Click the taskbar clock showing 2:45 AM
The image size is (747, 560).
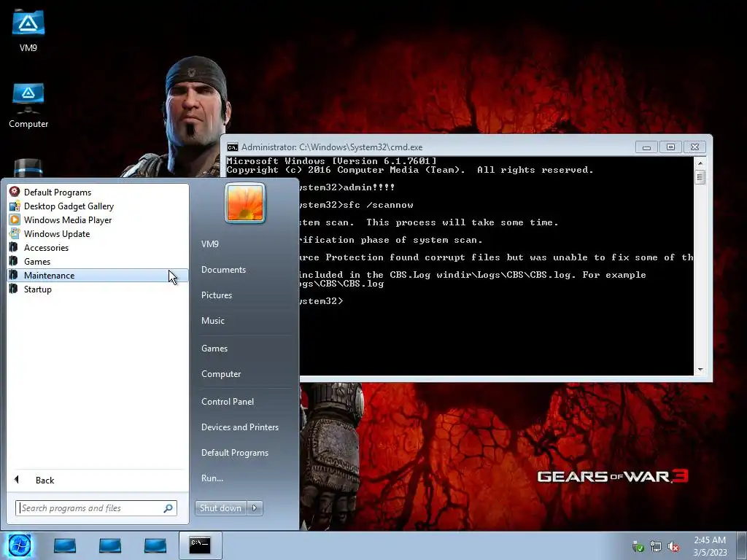point(710,546)
